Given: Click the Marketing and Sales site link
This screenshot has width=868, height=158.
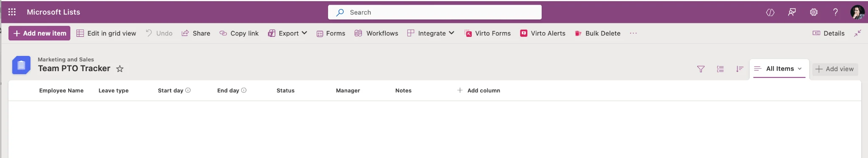Looking at the screenshot, I should pos(66,59).
